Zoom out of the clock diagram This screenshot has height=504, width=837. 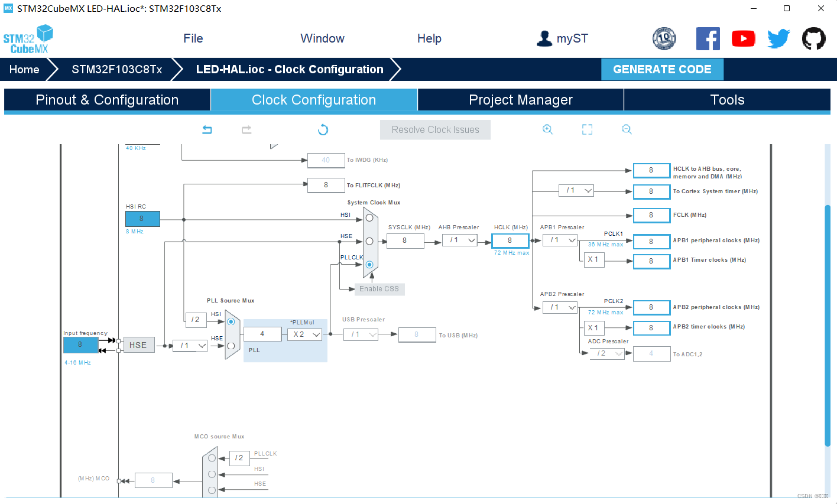[627, 129]
